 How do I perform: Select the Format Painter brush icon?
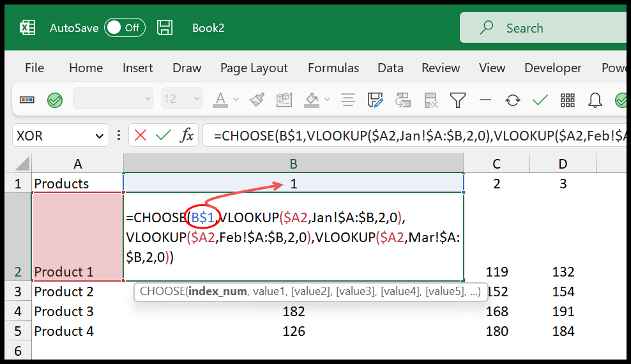[x=257, y=100]
